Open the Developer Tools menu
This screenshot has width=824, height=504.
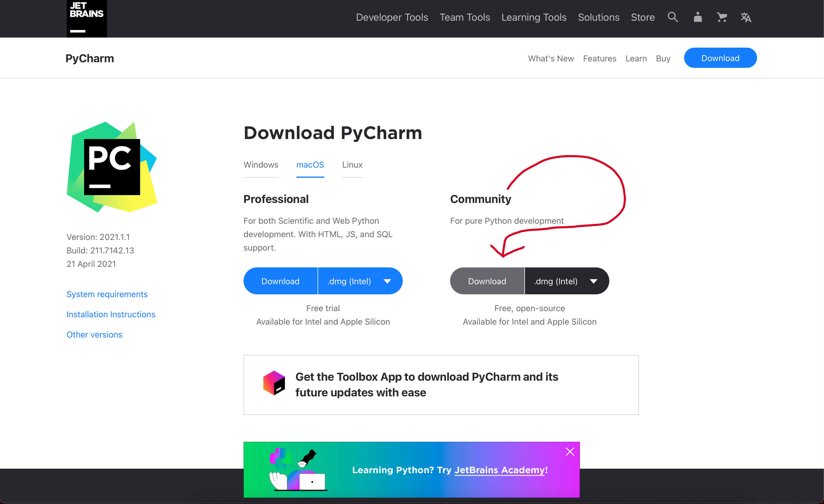coord(392,17)
